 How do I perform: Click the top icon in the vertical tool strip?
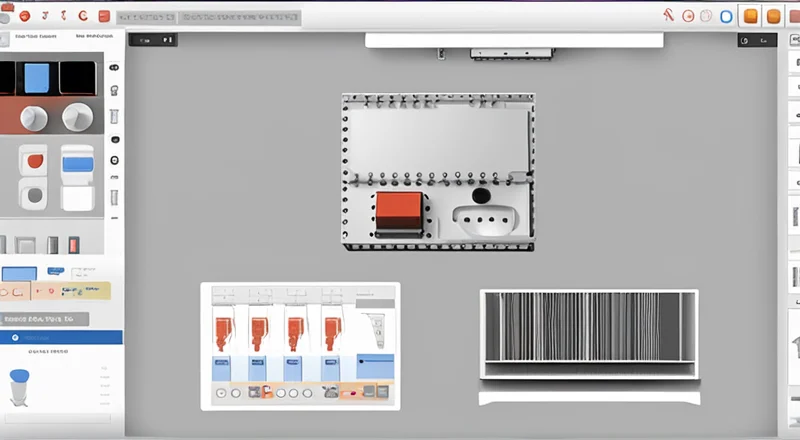114,68
